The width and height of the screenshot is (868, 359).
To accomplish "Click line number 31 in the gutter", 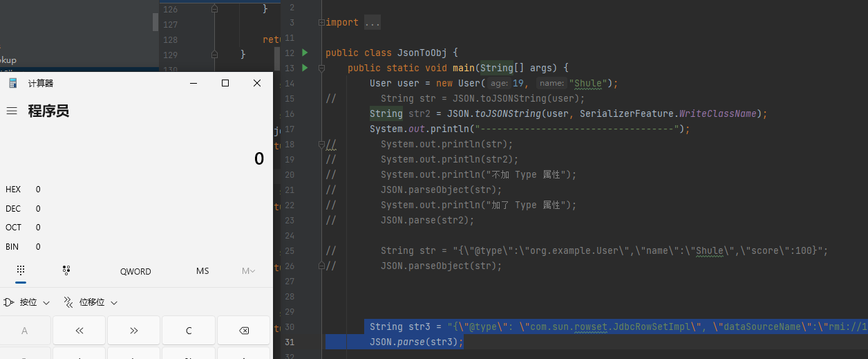I will [x=289, y=342].
